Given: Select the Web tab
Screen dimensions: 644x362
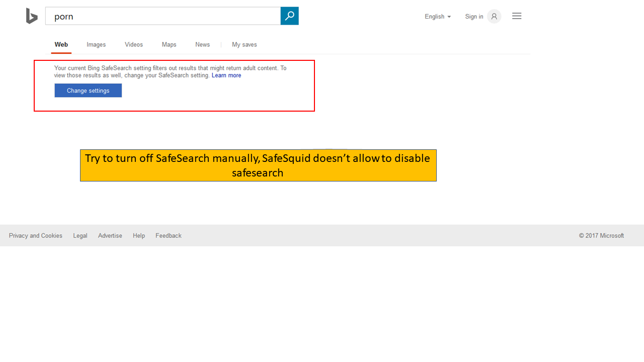Looking at the screenshot, I should tap(61, 45).
